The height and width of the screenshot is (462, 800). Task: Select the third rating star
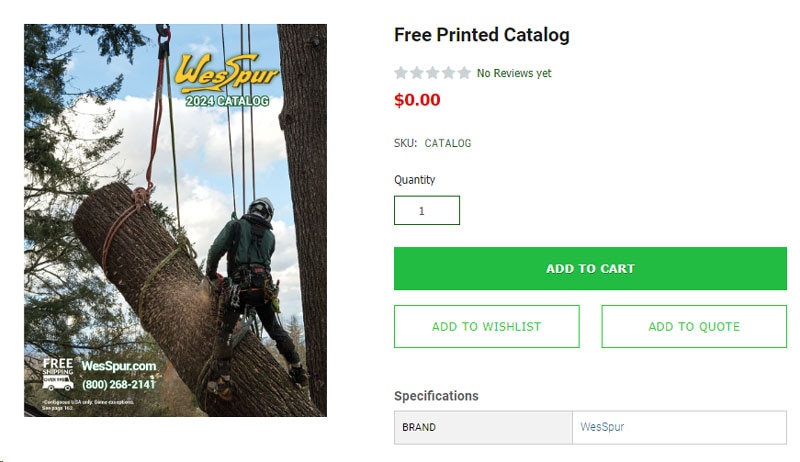tap(432, 73)
